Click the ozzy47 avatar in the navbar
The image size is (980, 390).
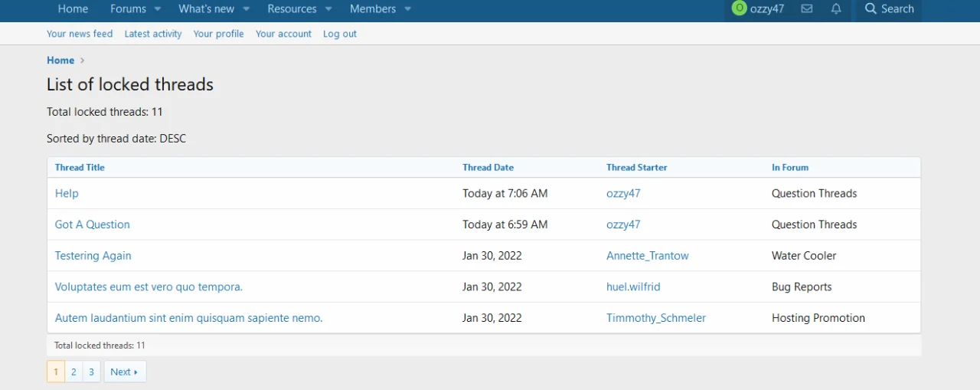[x=739, y=8]
